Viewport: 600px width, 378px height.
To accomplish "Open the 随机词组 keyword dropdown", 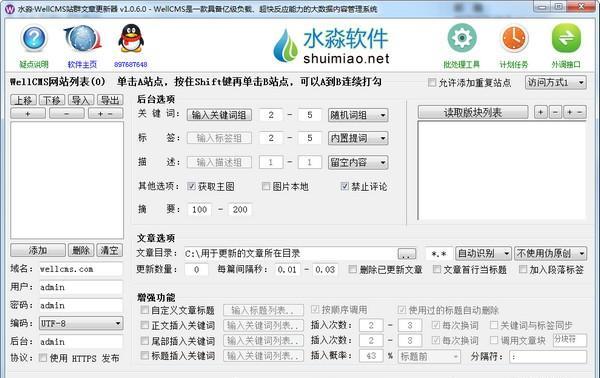I will [358, 115].
